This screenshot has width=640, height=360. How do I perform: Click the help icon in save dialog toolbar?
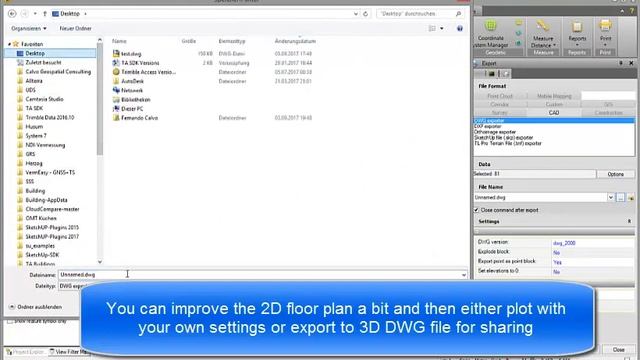[460, 28]
